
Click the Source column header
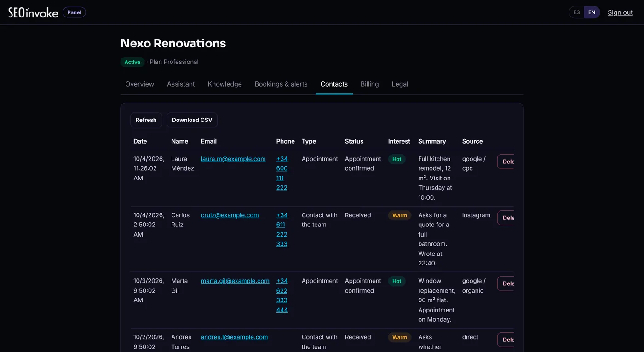point(472,141)
